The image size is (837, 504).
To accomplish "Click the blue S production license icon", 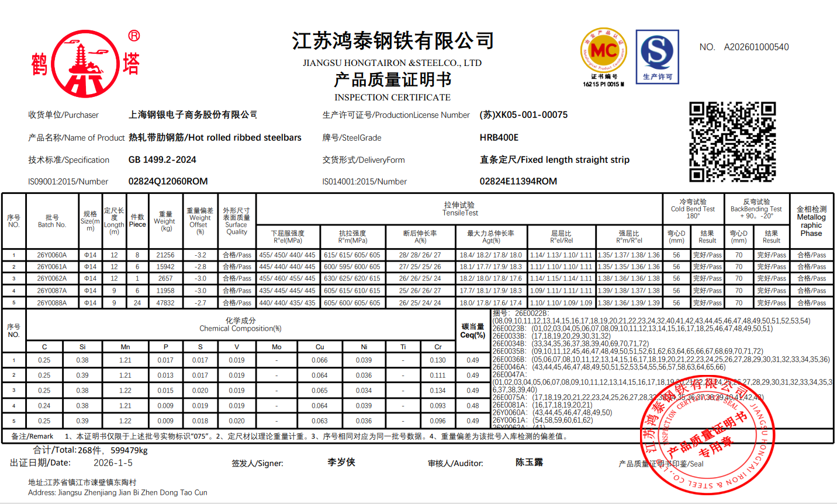I will (657, 56).
